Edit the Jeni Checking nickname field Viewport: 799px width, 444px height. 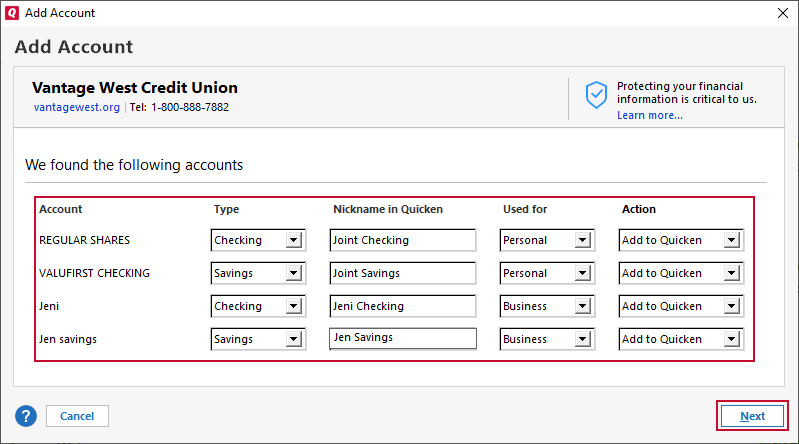point(402,306)
